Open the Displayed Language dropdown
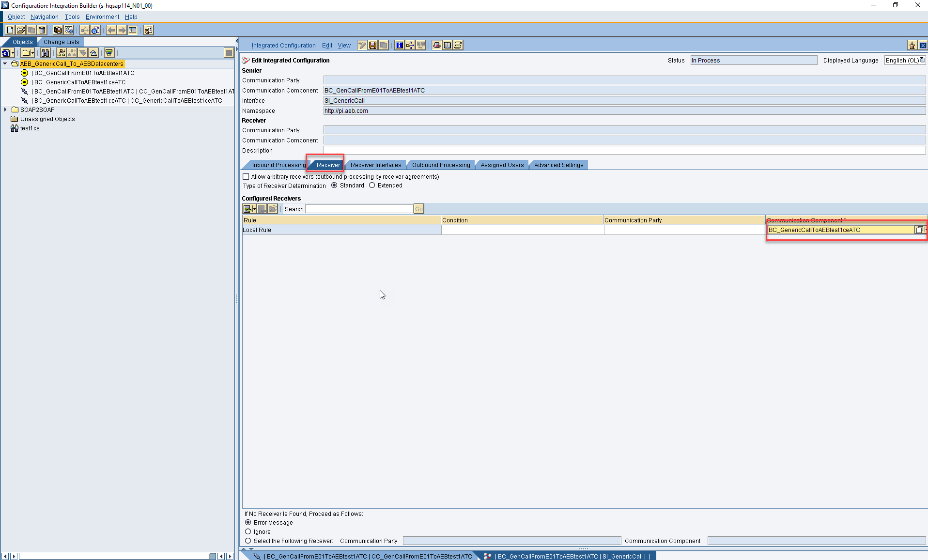 (x=922, y=60)
